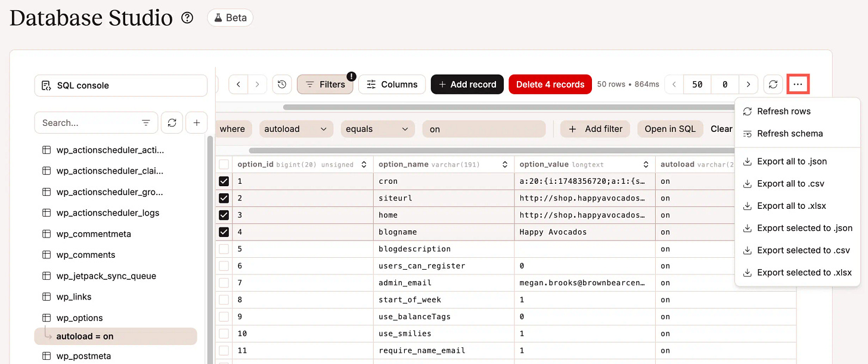The width and height of the screenshot is (868, 364).
Task: Go to previous table view arrow
Action: tap(238, 84)
